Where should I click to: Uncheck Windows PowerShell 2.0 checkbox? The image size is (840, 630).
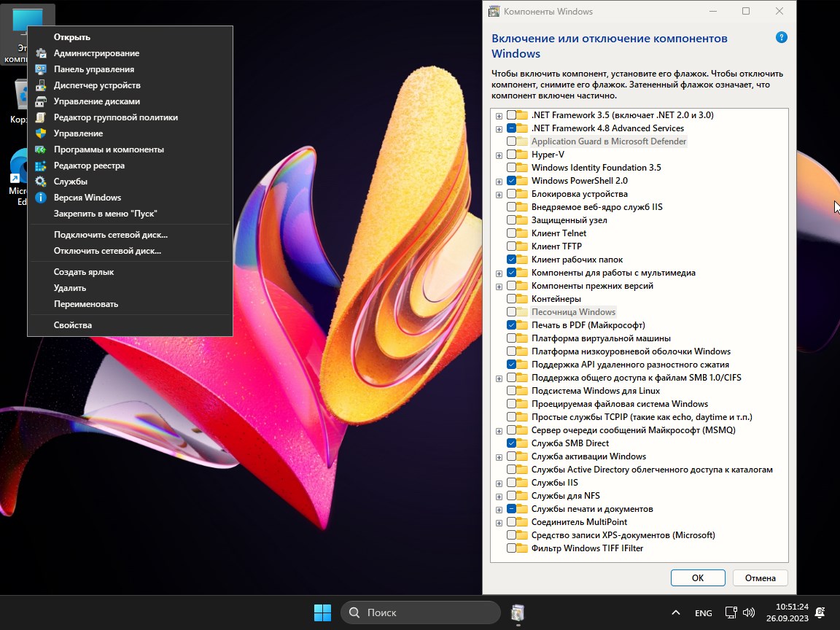click(512, 181)
